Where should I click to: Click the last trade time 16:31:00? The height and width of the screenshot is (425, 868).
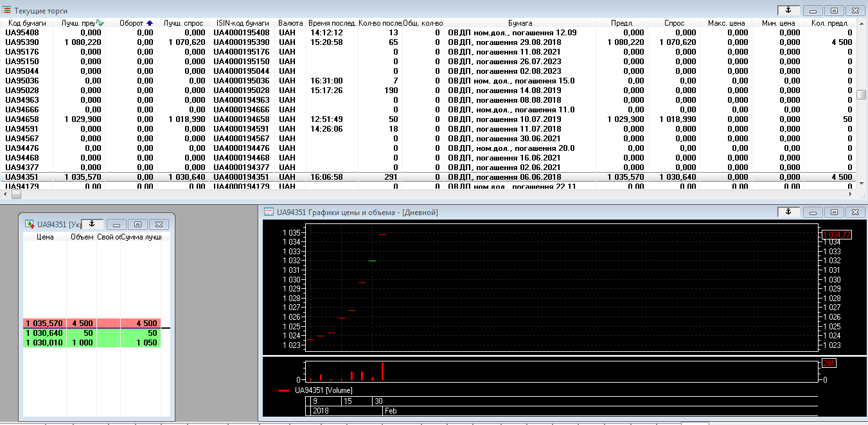click(x=326, y=80)
